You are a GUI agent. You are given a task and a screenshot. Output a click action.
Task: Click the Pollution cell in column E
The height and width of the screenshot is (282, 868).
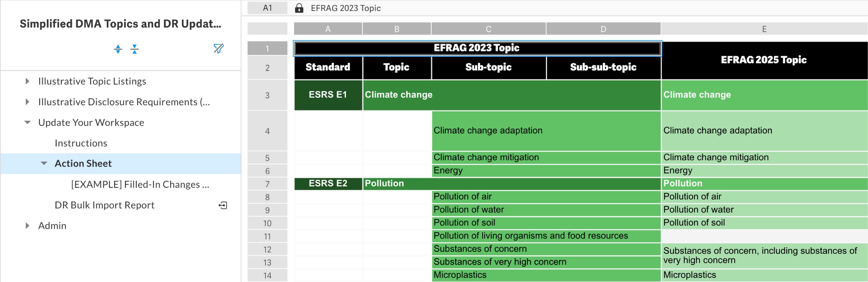[x=764, y=184]
